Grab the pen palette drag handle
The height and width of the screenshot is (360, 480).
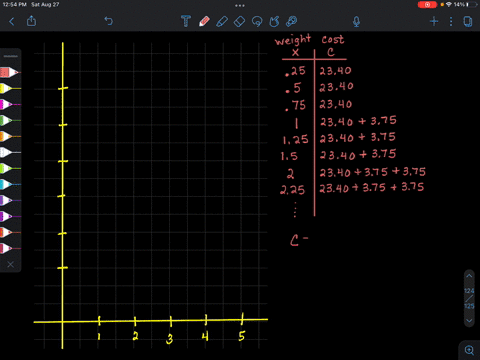click(x=11, y=56)
